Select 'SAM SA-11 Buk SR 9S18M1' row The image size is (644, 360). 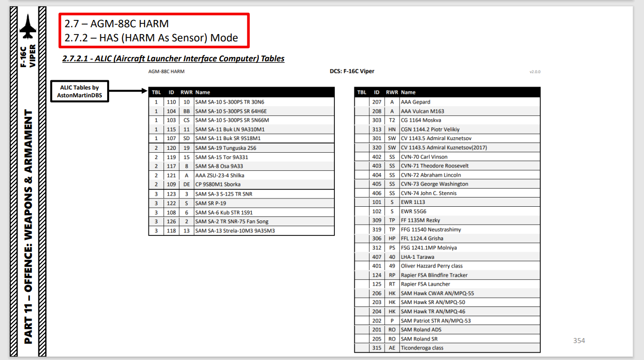point(241,138)
